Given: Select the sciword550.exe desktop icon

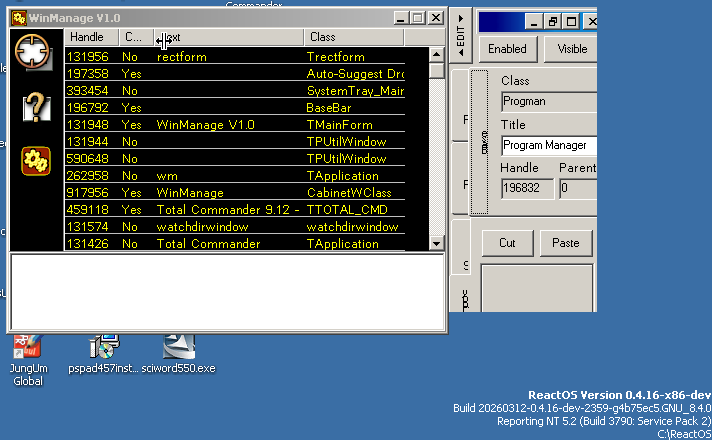Looking at the screenshot, I should click(178, 348).
